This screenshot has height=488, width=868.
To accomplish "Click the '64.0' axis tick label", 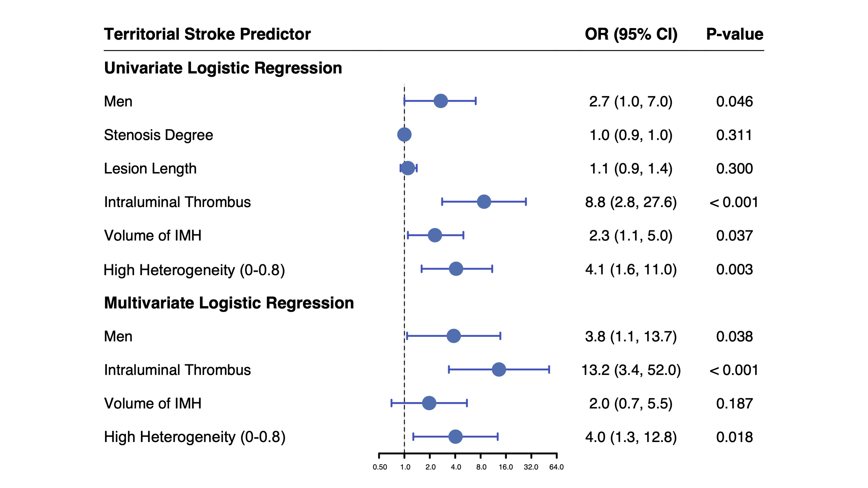I will click(x=556, y=467).
